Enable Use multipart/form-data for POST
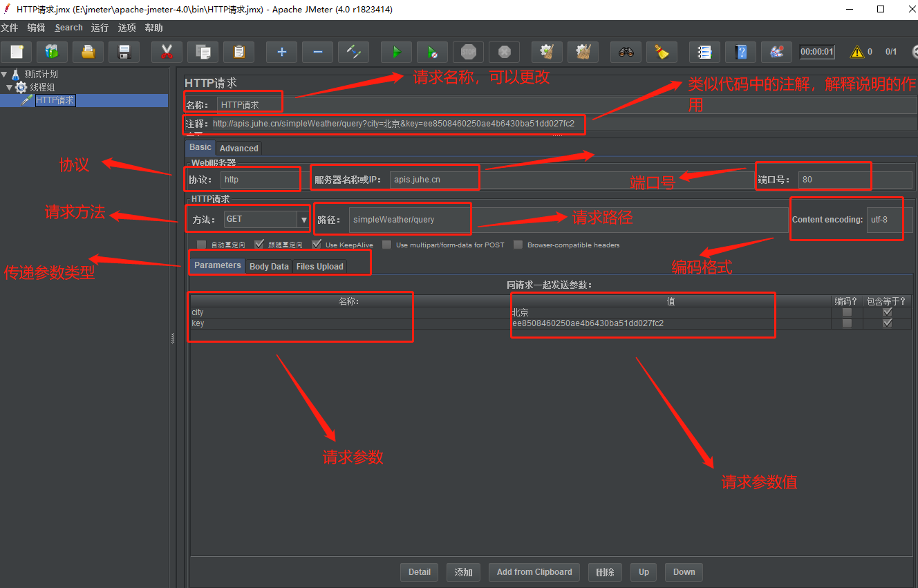 [x=387, y=245]
